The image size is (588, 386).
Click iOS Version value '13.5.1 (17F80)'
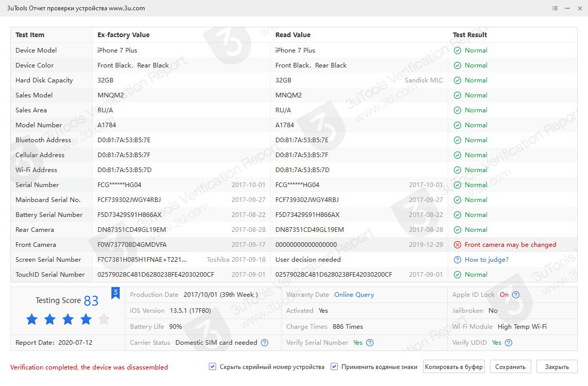[190, 311]
